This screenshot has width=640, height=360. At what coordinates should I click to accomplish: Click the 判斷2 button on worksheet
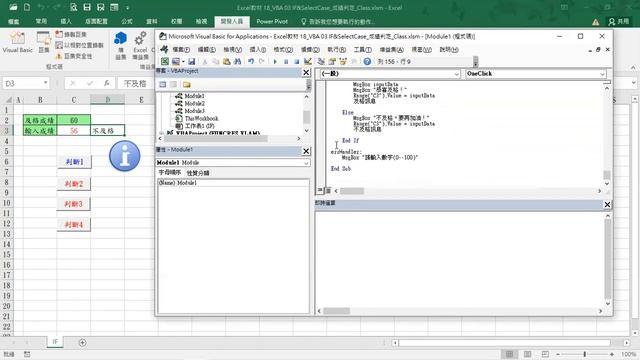74,184
